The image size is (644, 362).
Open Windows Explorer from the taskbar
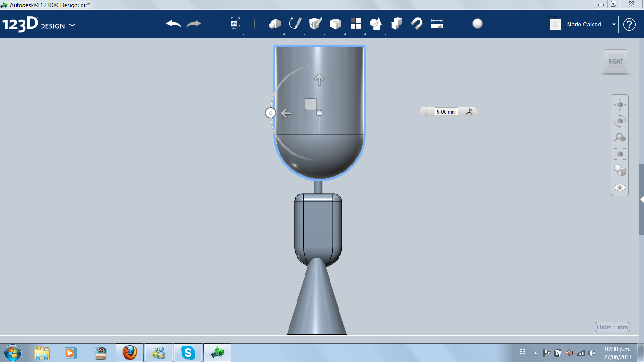pos(42,353)
